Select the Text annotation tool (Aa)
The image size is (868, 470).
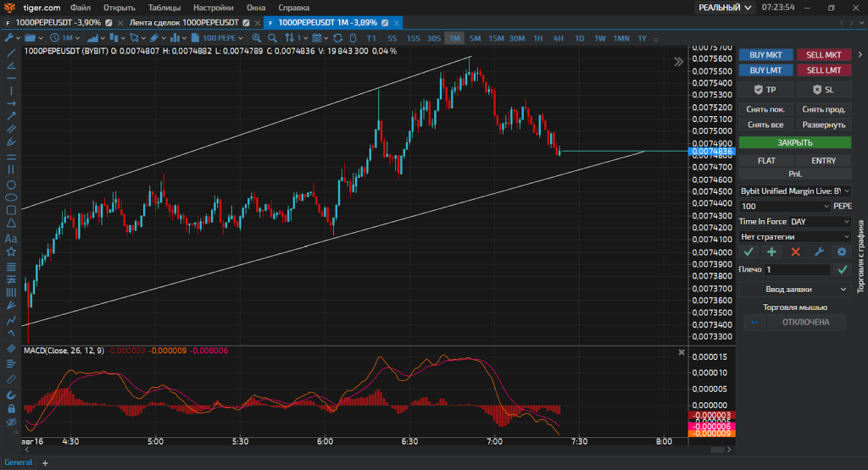tap(11, 238)
